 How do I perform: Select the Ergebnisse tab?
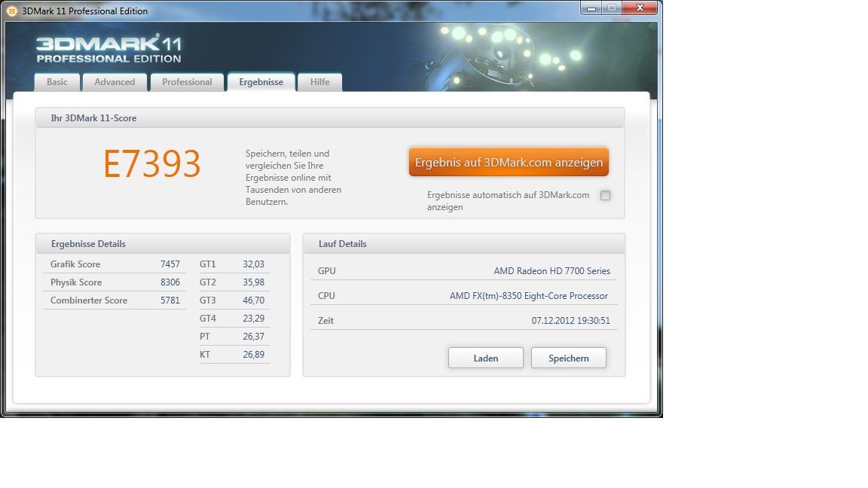[261, 82]
